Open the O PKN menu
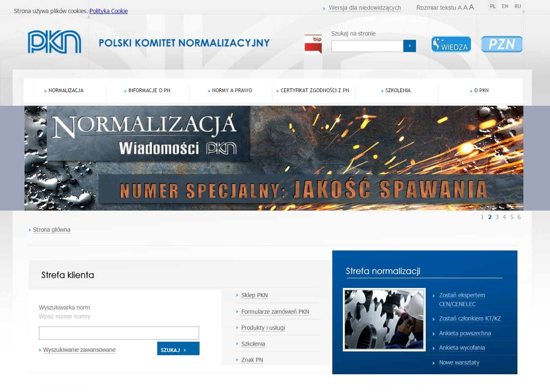 pyautogui.click(x=481, y=90)
